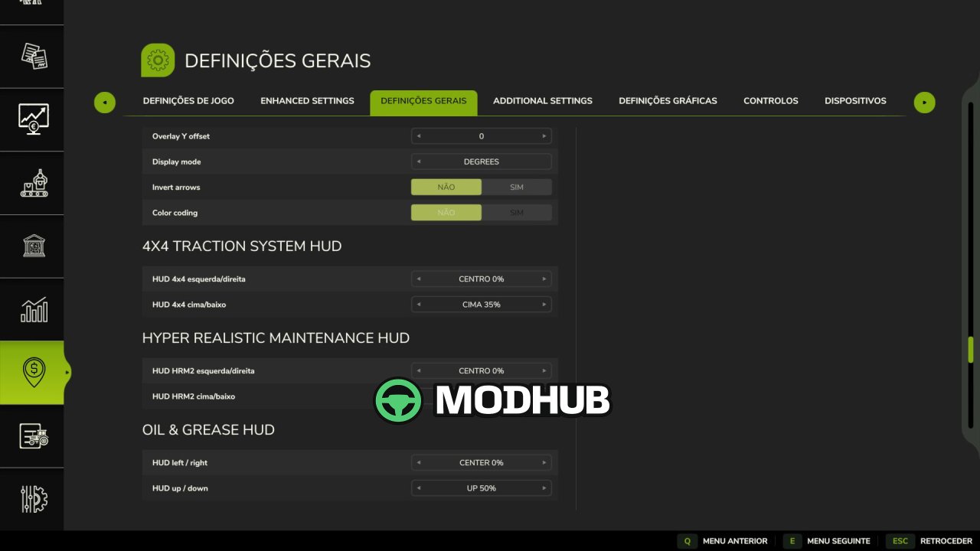Switch to Enhanced Settings tab
Screen dimensions: 980x551
coord(307,101)
